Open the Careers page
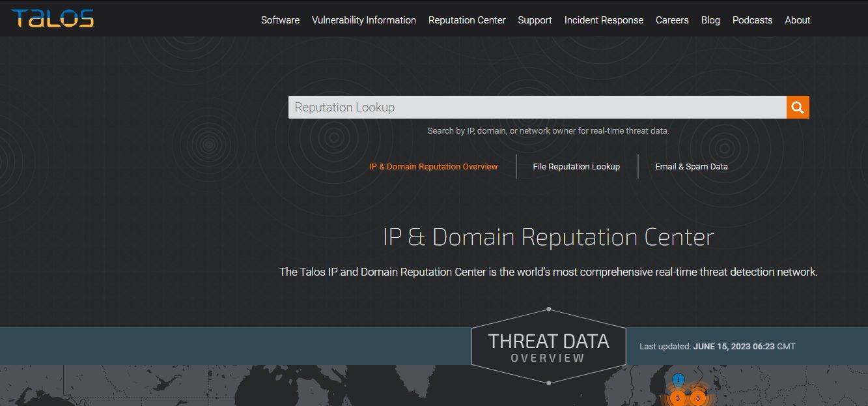 click(x=672, y=20)
